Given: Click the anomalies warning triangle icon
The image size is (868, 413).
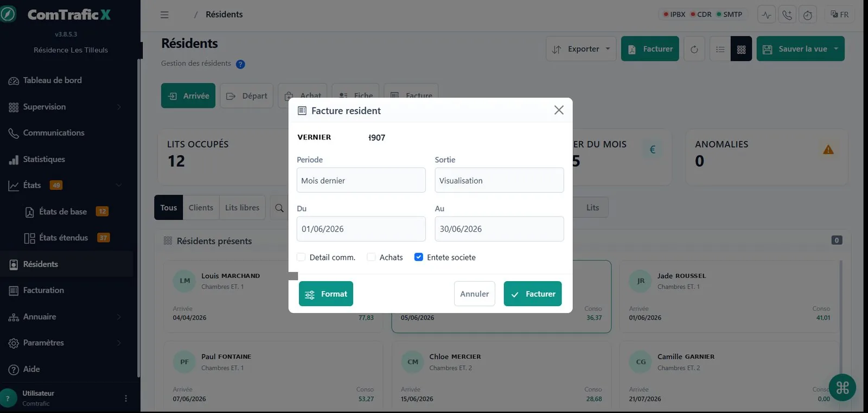Looking at the screenshot, I should pyautogui.click(x=828, y=150).
